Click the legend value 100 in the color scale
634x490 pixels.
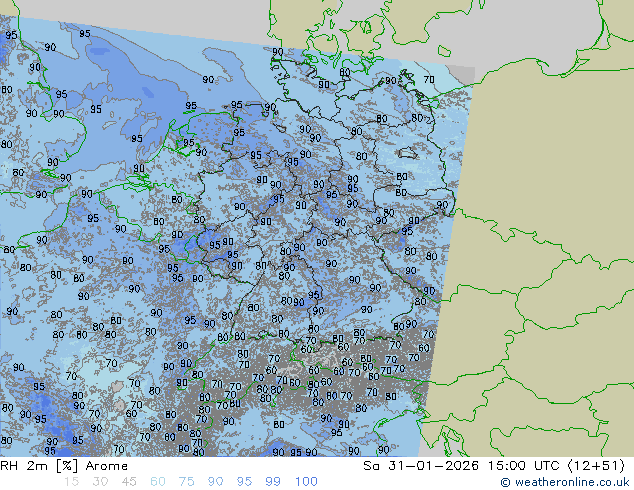coord(306,482)
